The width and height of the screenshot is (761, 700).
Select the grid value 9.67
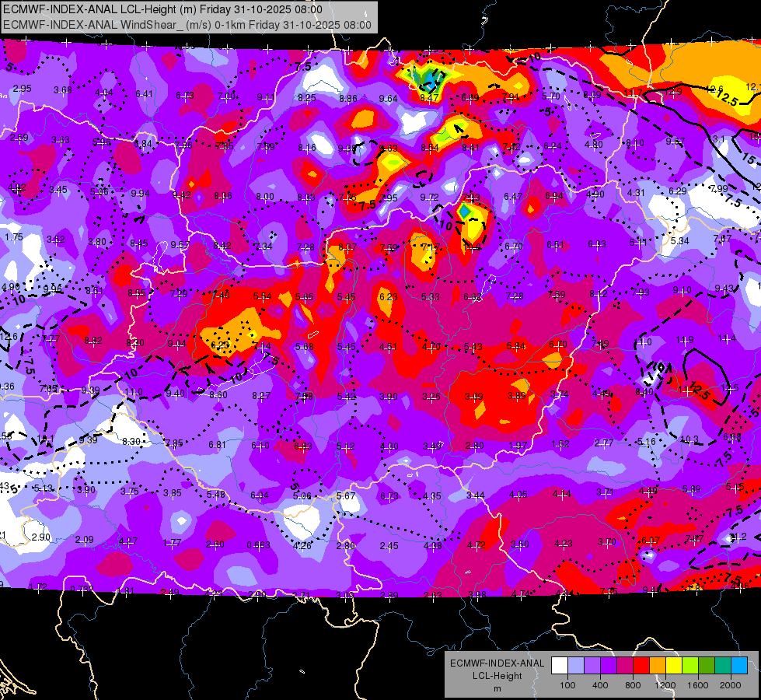(x=675, y=142)
